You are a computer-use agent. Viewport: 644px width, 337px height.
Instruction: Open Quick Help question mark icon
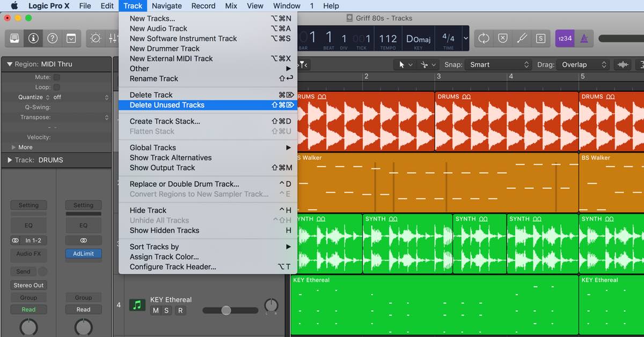[x=52, y=38]
